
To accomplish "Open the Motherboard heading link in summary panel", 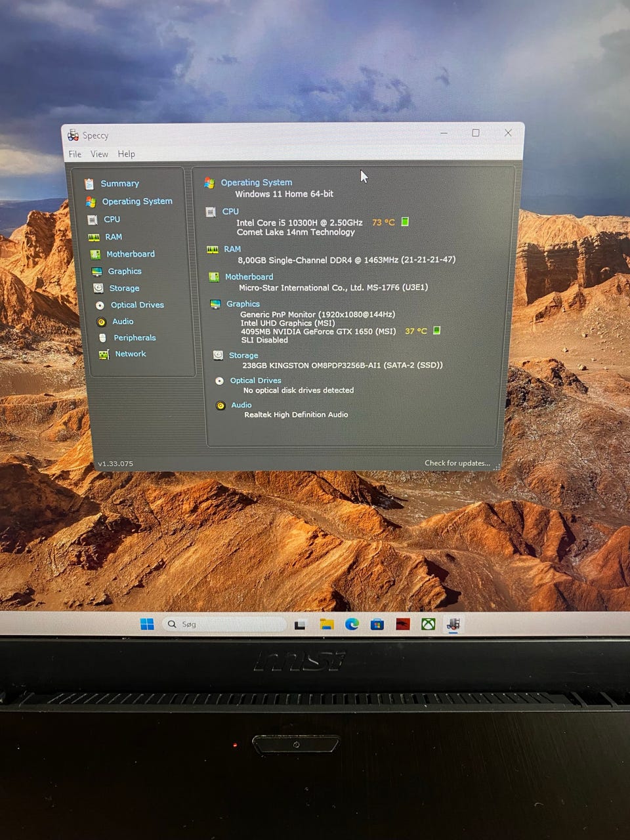I will pyautogui.click(x=249, y=277).
